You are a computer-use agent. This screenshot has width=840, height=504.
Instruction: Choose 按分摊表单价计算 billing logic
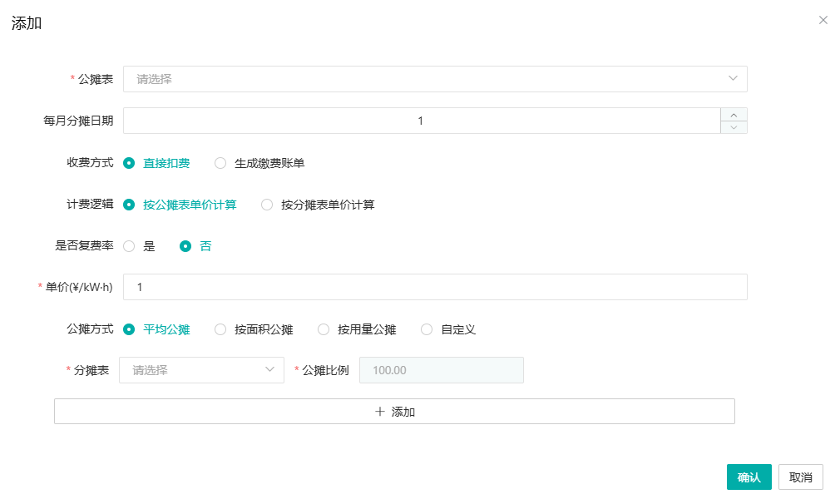tap(267, 205)
